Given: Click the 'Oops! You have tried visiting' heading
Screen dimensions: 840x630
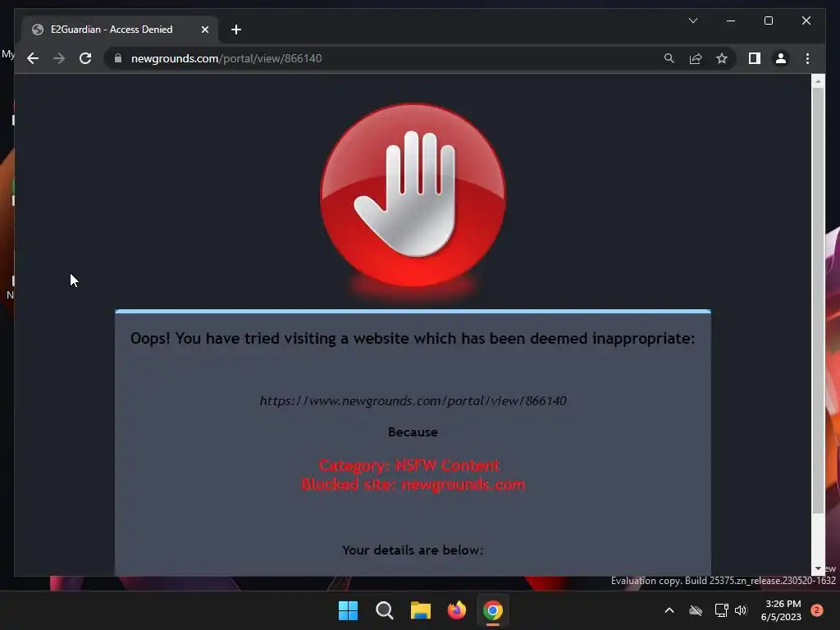Looking at the screenshot, I should pyautogui.click(x=413, y=339).
